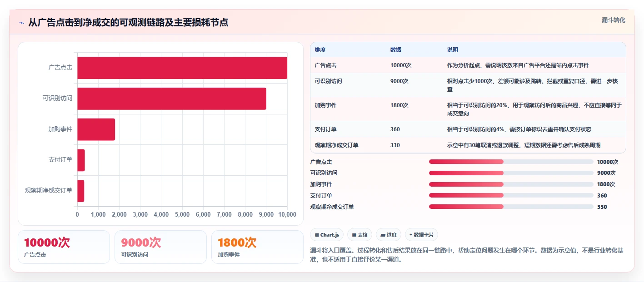Click the 加购事件 y-axis label on the chart
Screen dimensions: 644x282
(x=60, y=129)
